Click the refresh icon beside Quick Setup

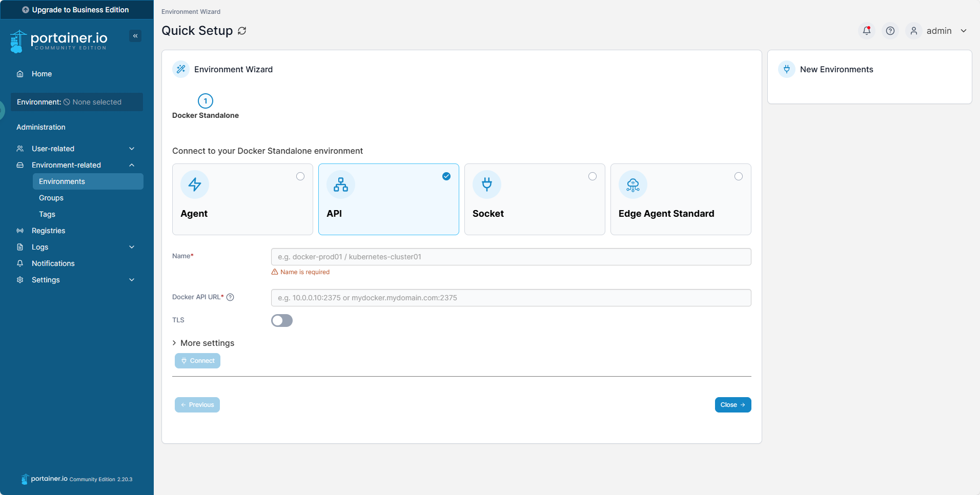pyautogui.click(x=242, y=31)
